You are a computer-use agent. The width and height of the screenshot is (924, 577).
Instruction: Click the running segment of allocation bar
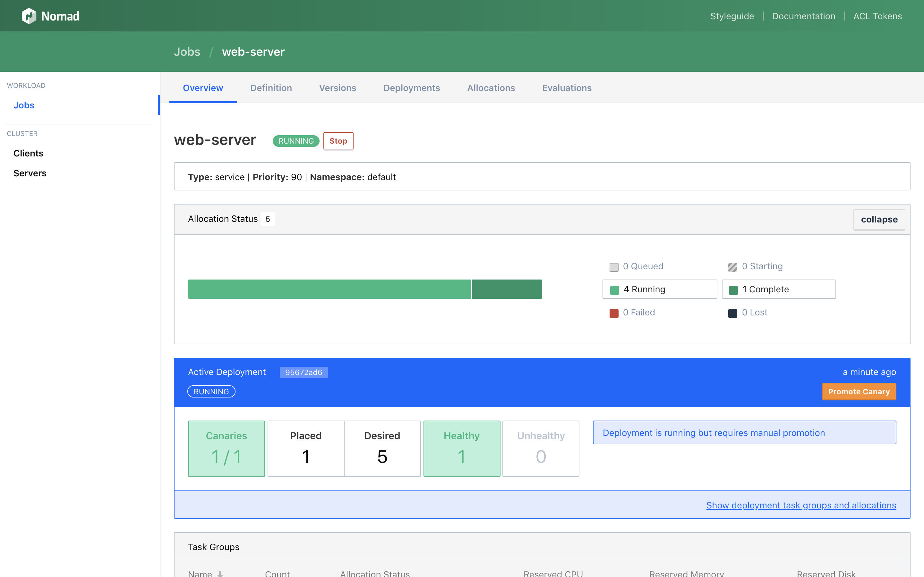(329, 289)
